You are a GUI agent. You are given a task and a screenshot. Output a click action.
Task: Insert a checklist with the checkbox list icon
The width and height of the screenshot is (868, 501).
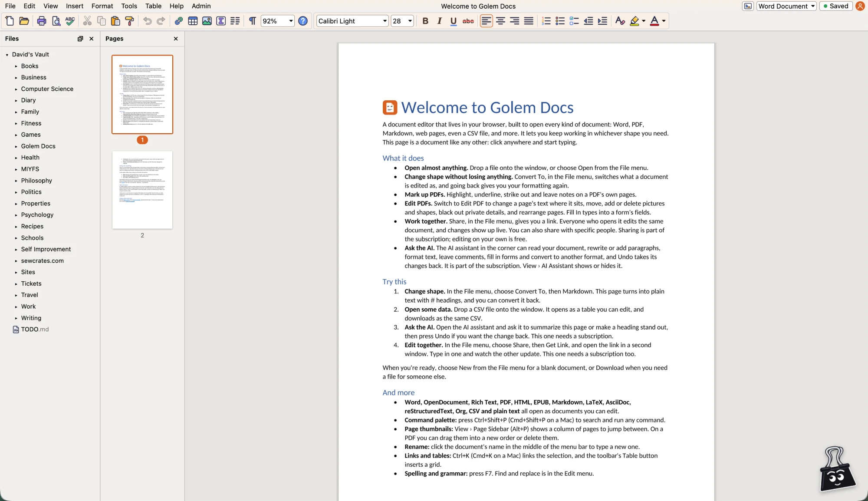574,21
